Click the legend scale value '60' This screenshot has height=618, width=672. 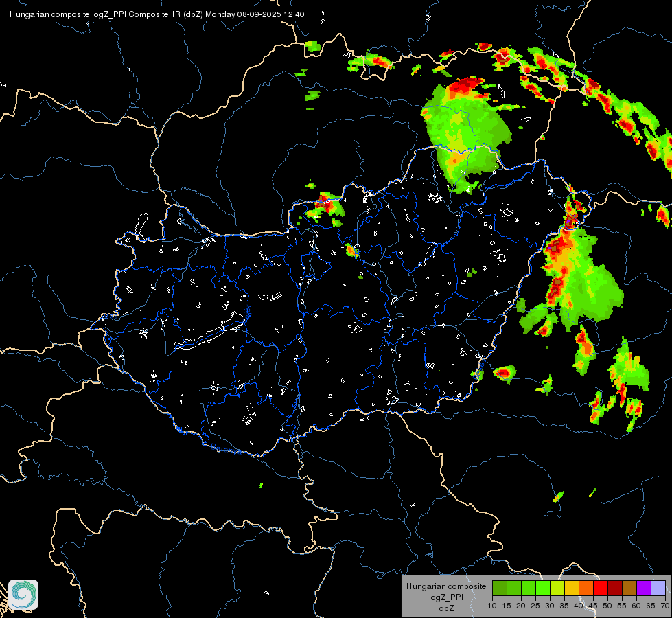click(636, 606)
